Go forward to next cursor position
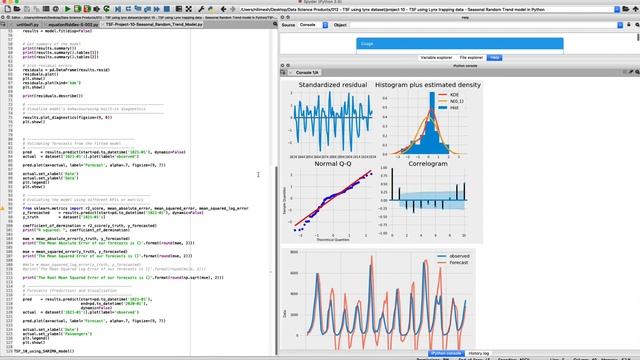 click(x=233, y=9)
